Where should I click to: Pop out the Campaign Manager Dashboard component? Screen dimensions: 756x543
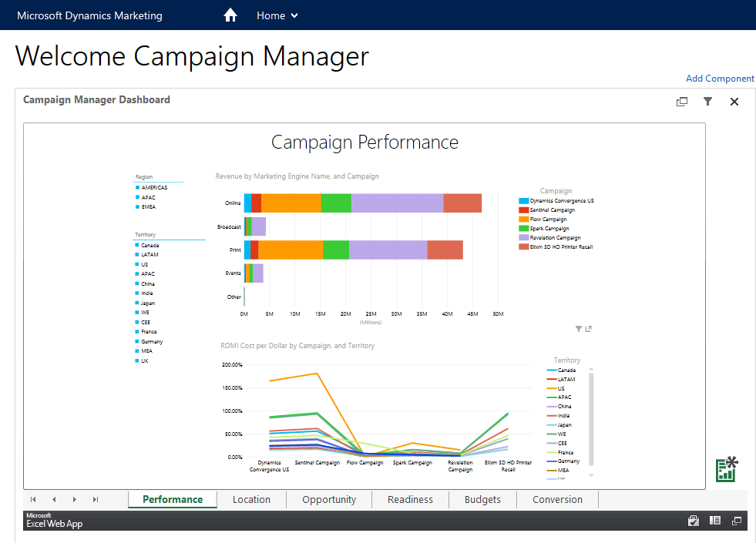pyautogui.click(x=682, y=102)
